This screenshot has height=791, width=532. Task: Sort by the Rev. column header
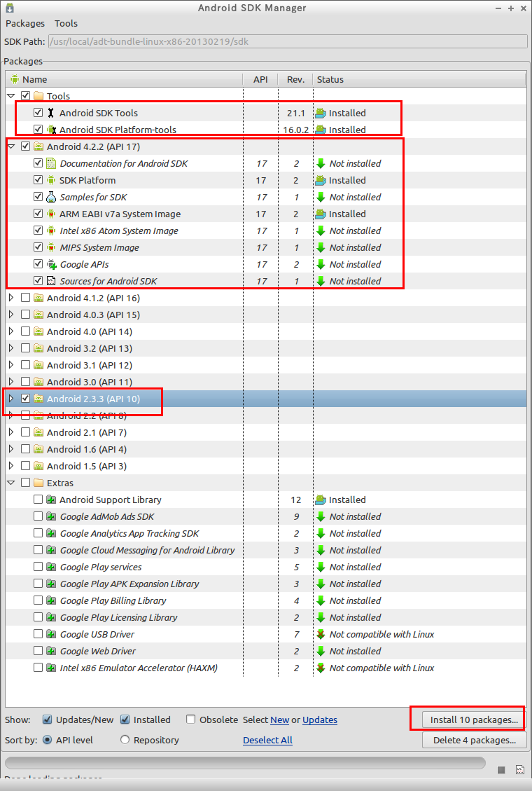pyautogui.click(x=295, y=79)
